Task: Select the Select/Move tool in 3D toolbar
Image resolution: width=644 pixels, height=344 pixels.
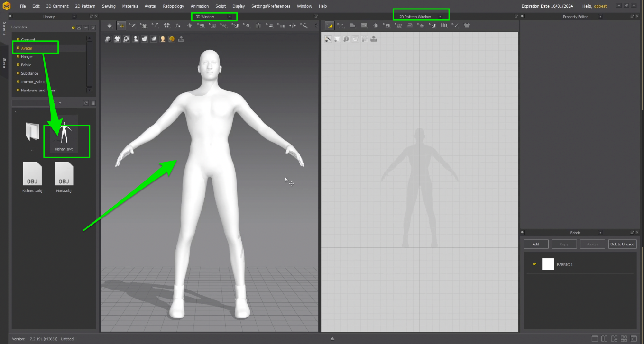Action: (x=121, y=26)
